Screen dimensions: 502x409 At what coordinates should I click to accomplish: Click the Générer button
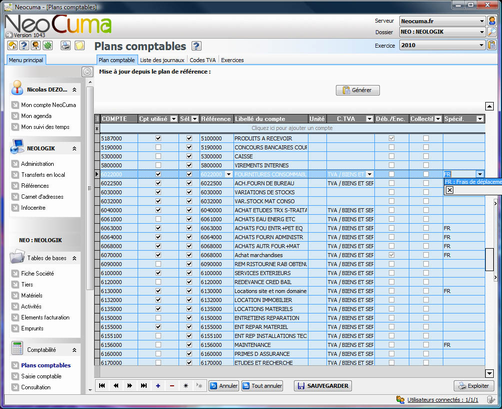point(357,90)
